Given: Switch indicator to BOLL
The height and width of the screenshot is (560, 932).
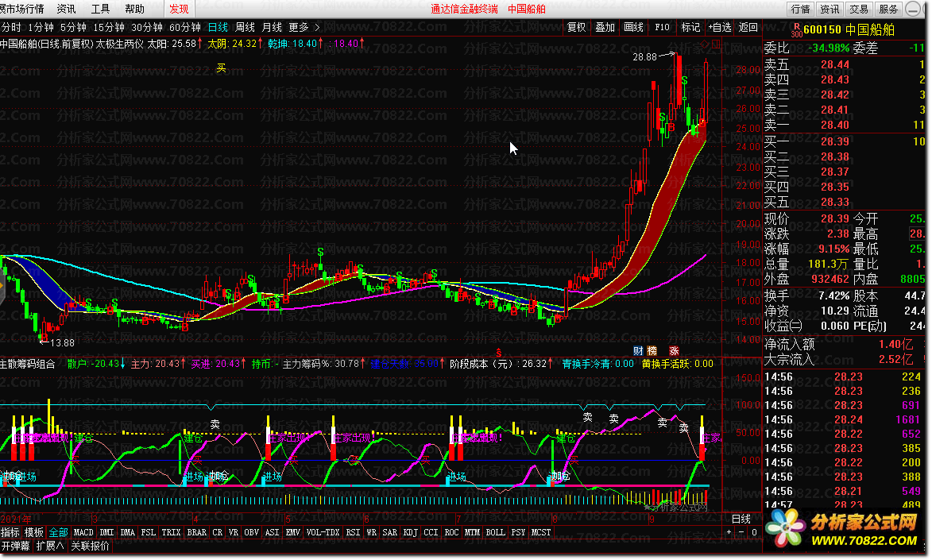Looking at the screenshot, I should (x=495, y=532).
